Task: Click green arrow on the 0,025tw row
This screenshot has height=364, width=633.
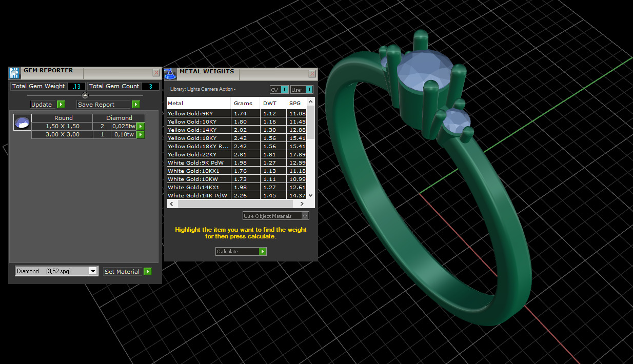Action: pyautogui.click(x=141, y=127)
